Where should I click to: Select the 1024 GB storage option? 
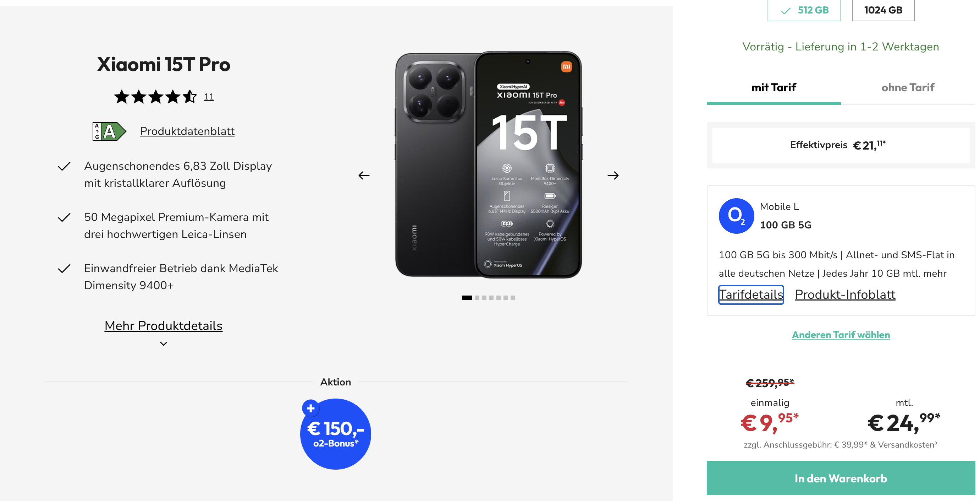click(883, 10)
